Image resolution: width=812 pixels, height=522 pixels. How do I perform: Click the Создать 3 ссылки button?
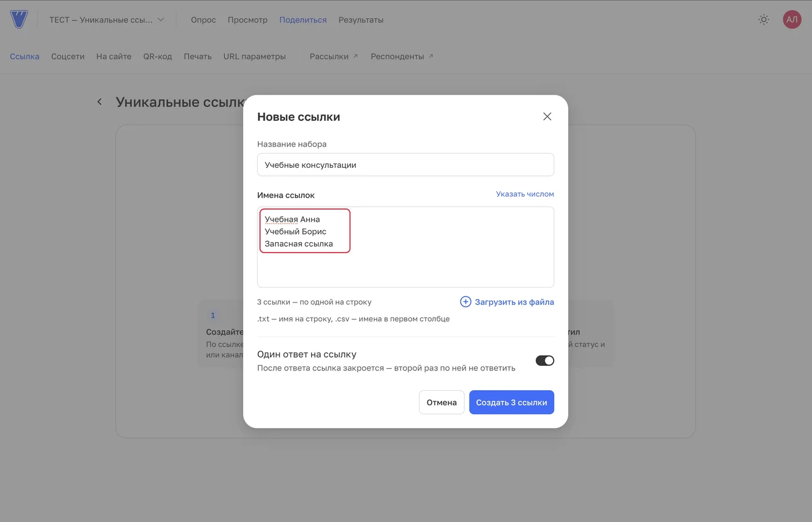[x=511, y=402]
